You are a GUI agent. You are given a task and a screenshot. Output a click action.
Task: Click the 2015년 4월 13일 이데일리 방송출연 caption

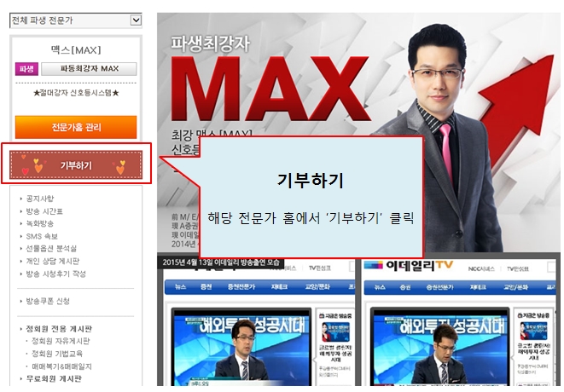221,262
